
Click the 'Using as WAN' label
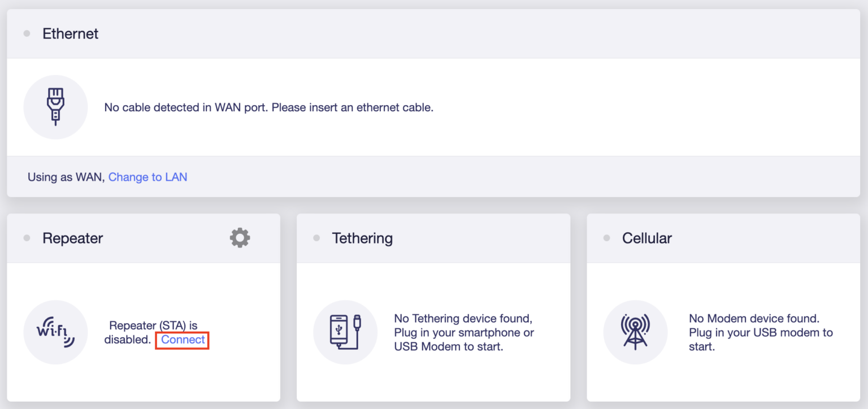[x=66, y=177]
